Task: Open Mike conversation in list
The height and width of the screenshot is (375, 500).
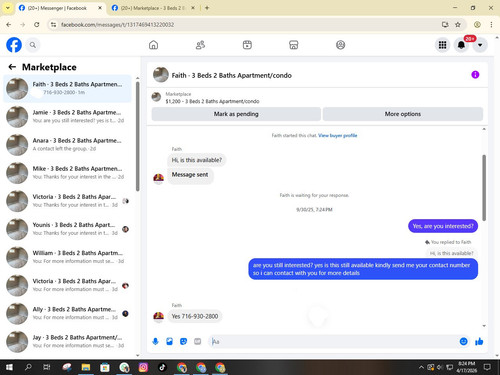Action: (x=67, y=173)
